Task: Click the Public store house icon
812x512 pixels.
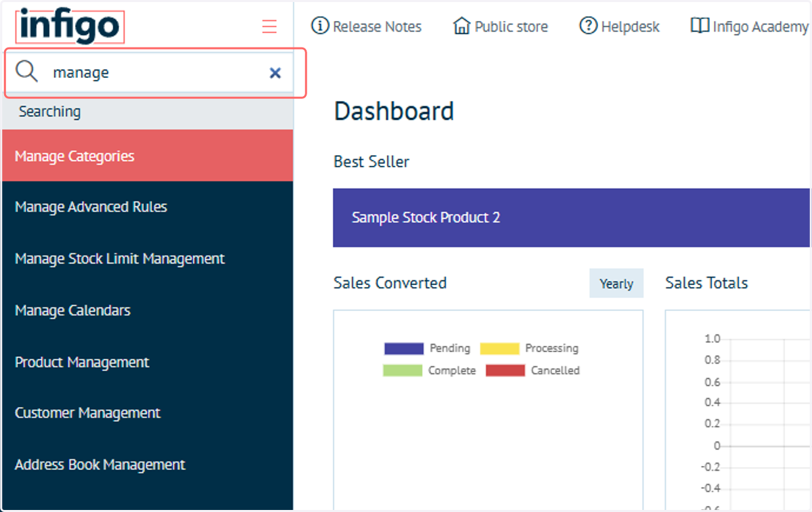Action: (x=461, y=26)
